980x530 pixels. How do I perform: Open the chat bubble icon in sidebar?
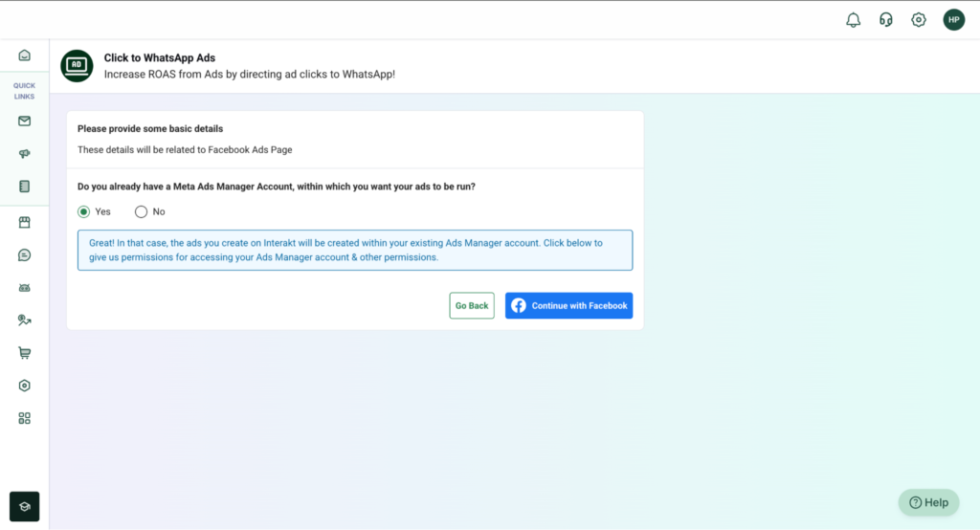click(24, 255)
